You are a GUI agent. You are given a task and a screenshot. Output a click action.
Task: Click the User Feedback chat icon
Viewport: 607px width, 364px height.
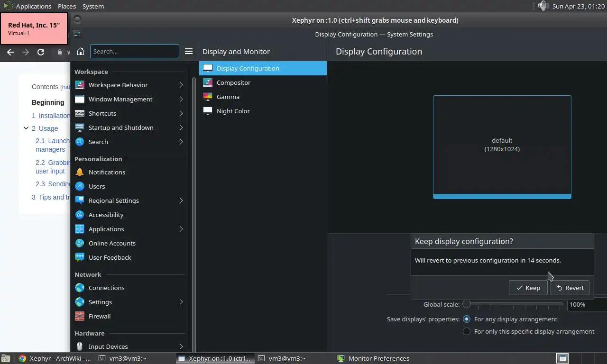[x=80, y=257]
